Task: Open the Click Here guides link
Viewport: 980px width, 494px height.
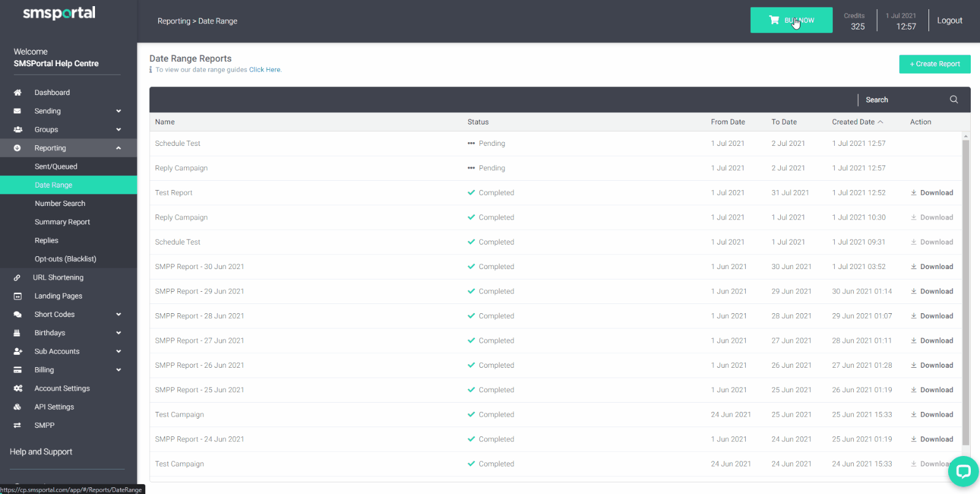Action: [x=265, y=70]
